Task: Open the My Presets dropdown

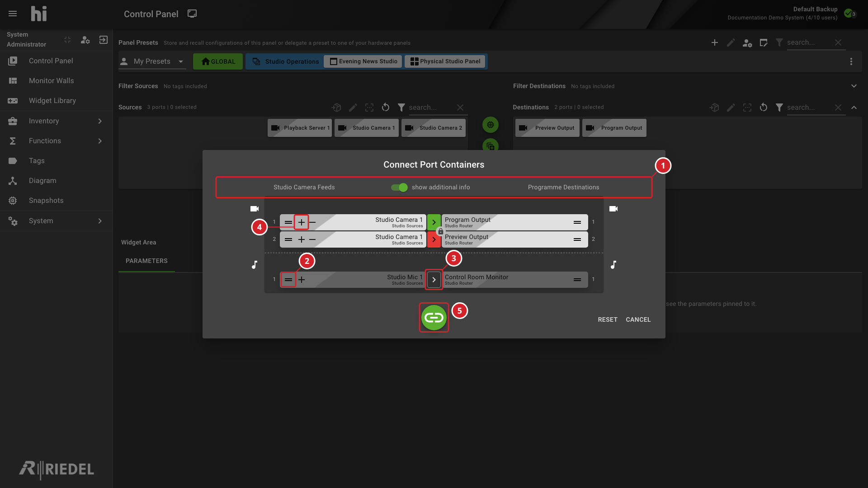Action: click(x=152, y=61)
